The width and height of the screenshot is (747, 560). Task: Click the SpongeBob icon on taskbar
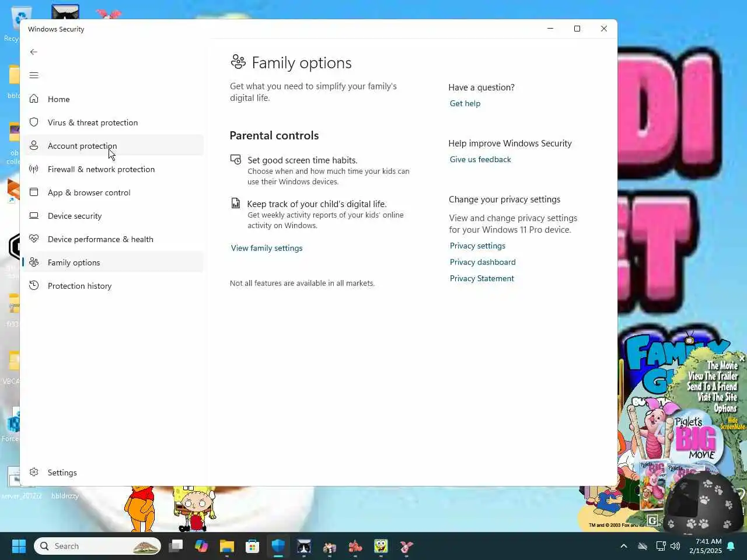click(x=381, y=546)
